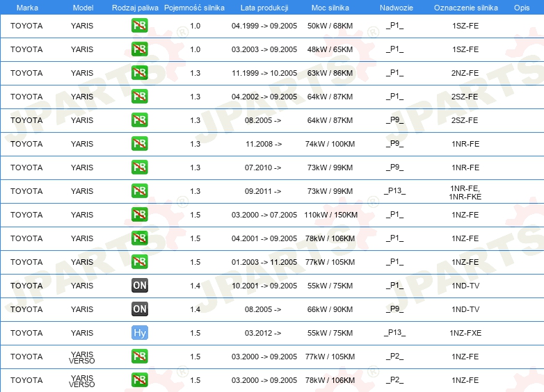Click the Hy hybrid icon in the 1NZ-FXE row

[139, 333]
